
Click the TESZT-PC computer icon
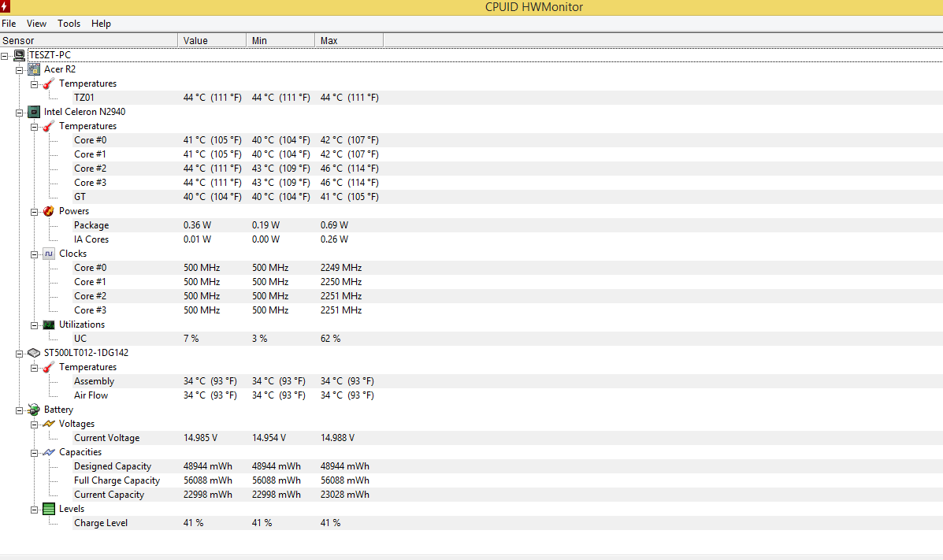(x=19, y=55)
